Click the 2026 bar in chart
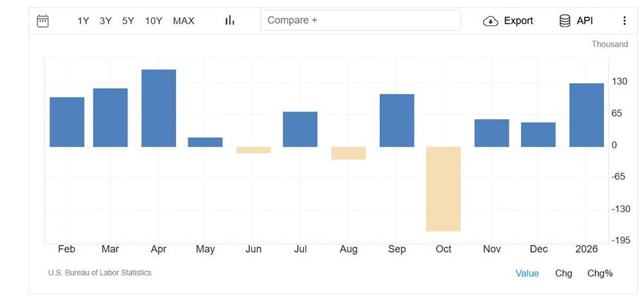Viewport: 644px width, 305px height. [587, 115]
